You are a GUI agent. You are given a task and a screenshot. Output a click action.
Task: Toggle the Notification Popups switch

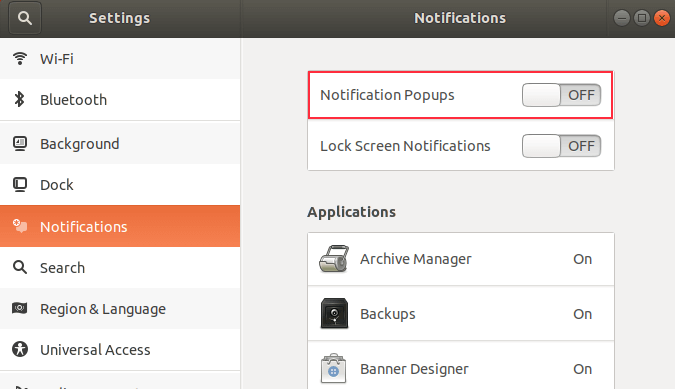(x=561, y=95)
